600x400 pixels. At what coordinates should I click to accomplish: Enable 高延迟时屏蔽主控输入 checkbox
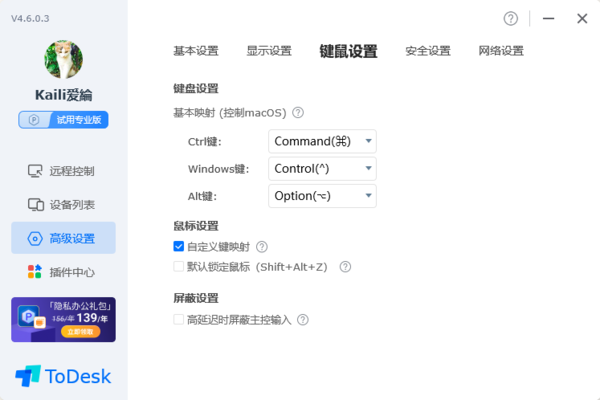pos(179,319)
